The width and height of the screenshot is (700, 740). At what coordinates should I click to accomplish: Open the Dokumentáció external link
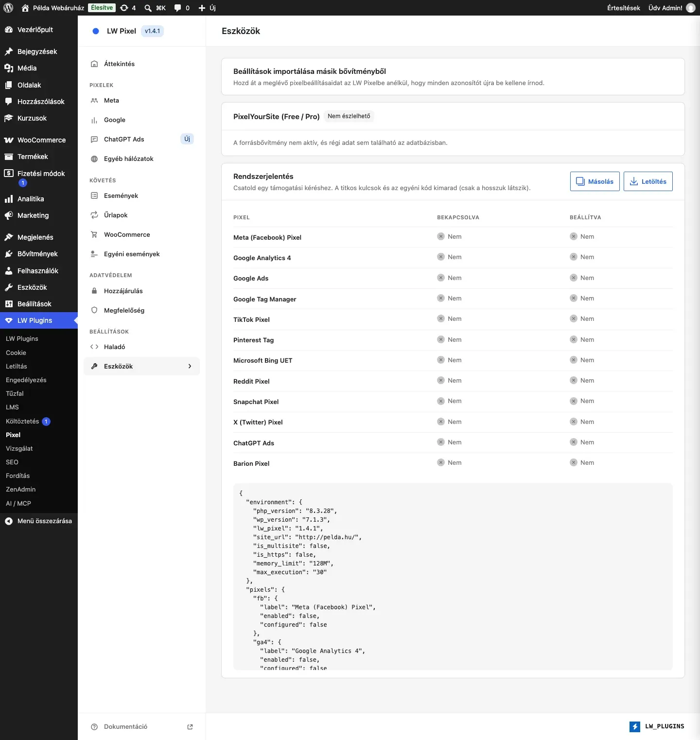pyautogui.click(x=141, y=726)
